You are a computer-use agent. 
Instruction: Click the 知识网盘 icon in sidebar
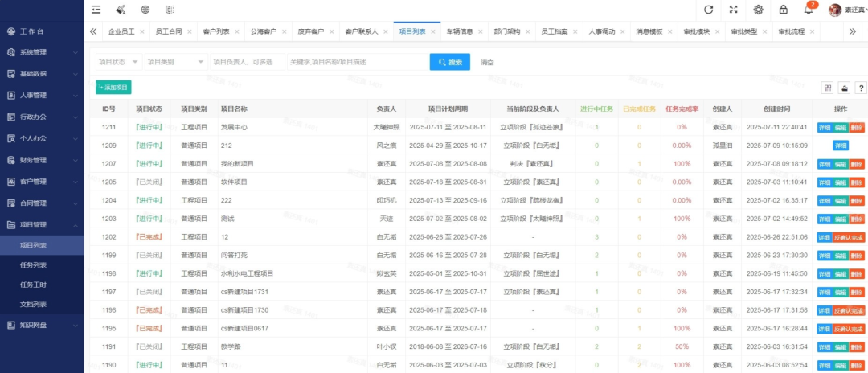pos(11,325)
